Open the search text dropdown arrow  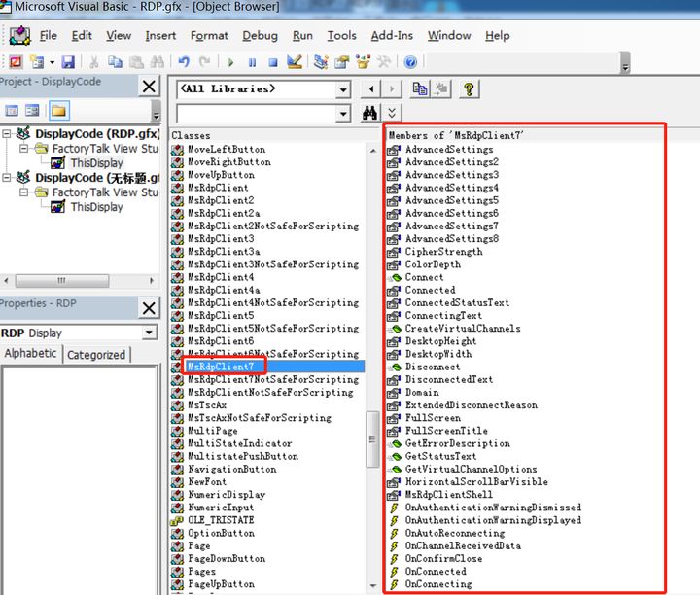[343, 114]
